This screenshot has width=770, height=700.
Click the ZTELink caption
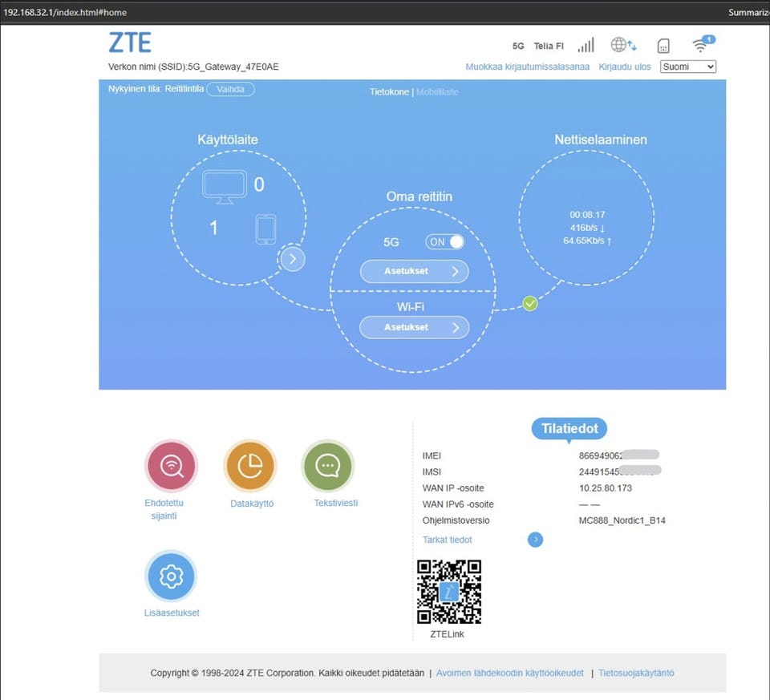click(x=447, y=634)
